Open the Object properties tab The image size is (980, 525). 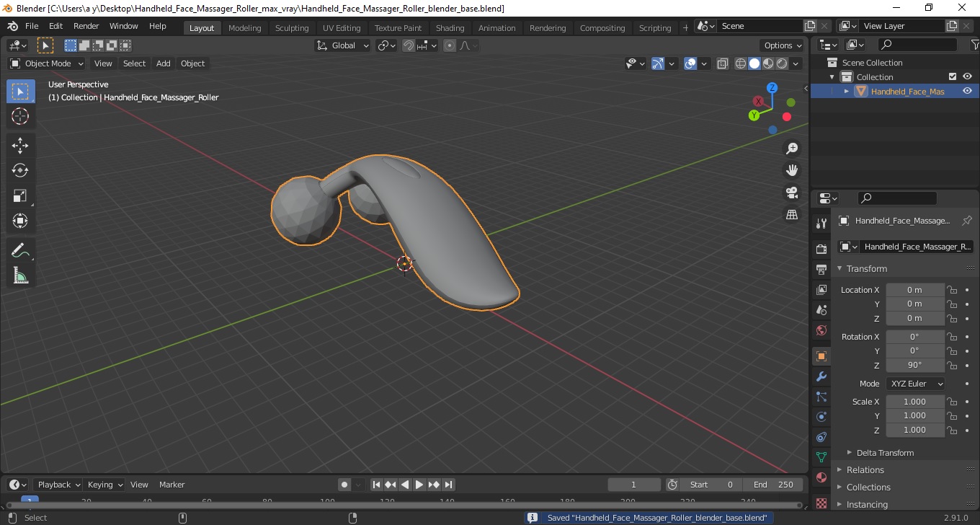(821, 356)
